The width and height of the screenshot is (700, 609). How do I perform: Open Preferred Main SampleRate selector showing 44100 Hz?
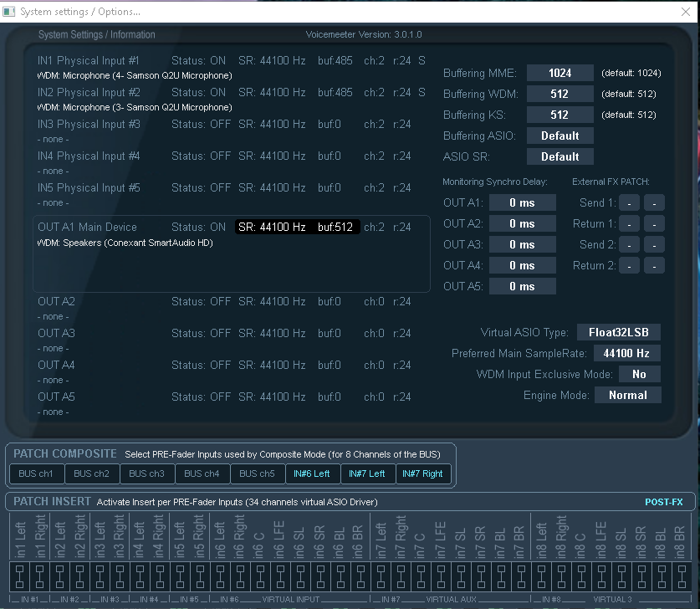(628, 353)
